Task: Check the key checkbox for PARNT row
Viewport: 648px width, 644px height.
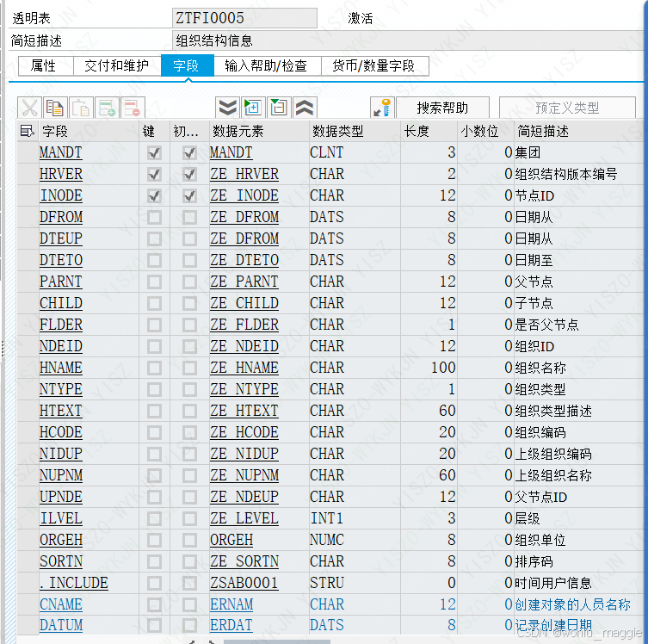Action: (x=154, y=282)
